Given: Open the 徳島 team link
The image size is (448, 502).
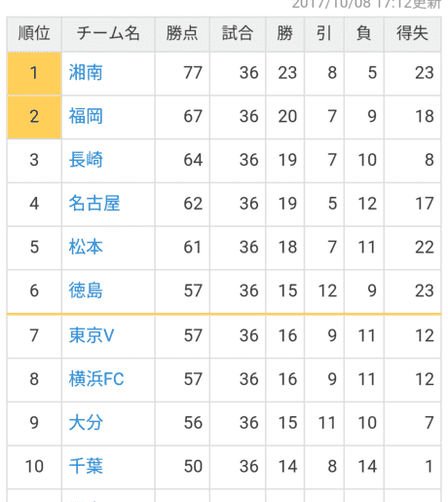Looking at the screenshot, I should point(86,290).
